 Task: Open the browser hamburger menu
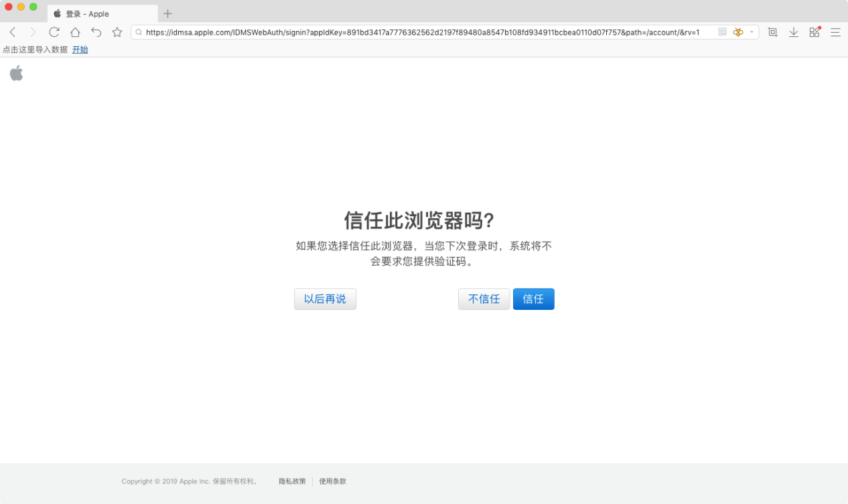pos(835,32)
